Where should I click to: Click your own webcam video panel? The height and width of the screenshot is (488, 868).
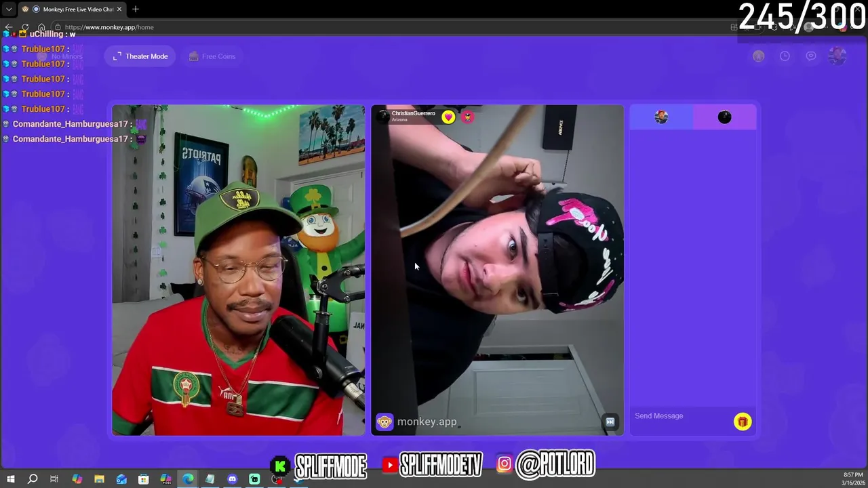pos(238,270)
